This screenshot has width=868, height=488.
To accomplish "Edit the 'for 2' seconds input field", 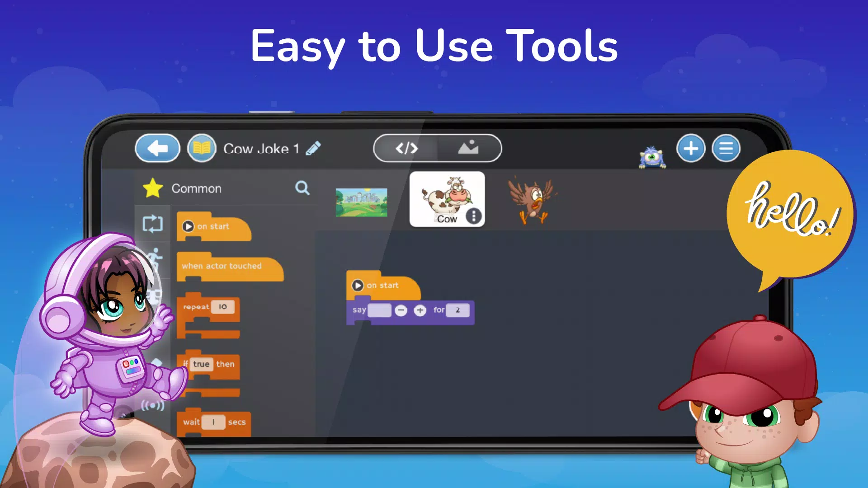I will click(x=457, y=310).
